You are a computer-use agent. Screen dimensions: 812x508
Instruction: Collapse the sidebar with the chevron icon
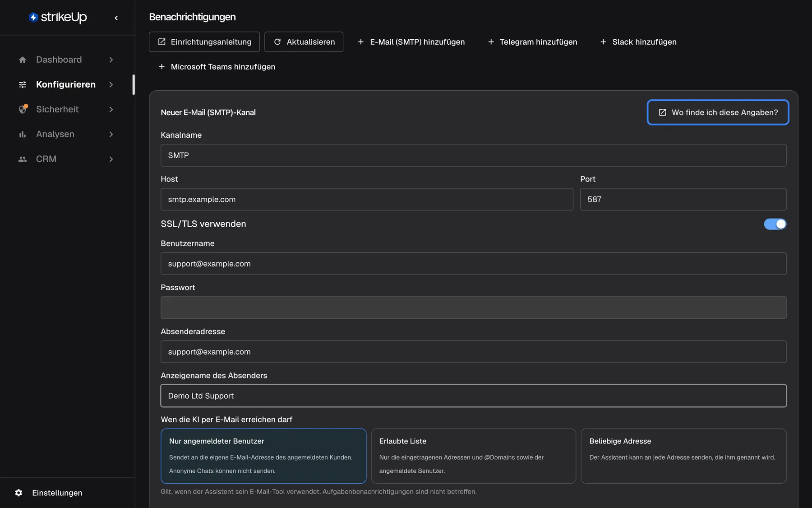tap(116, 18)
